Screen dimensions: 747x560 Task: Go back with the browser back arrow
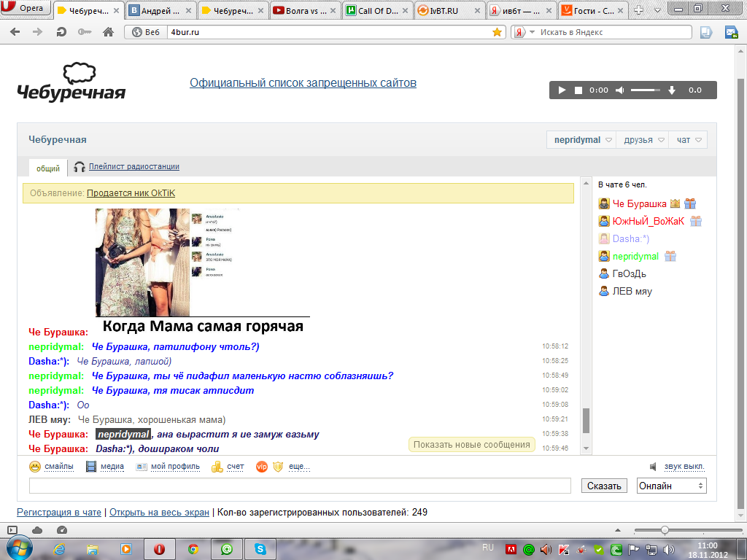[15, 32]
